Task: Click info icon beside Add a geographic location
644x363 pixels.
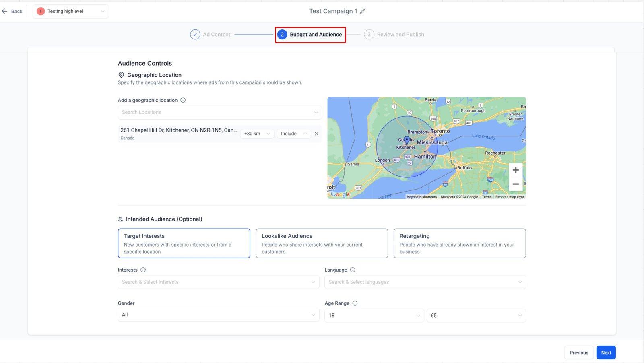Action: coord(183,100)
